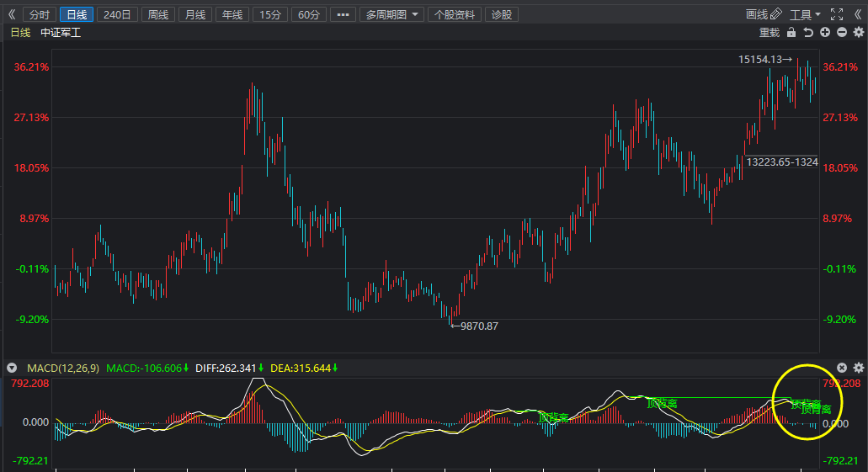Switch to 年线 yearly chart tab
Viewport: 868px width, 472px height.
(x=232, y=14)
